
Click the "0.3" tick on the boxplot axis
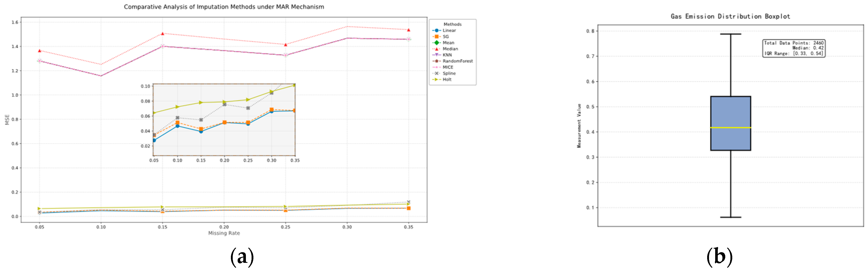pyautogui.click(x=590, y=157)
